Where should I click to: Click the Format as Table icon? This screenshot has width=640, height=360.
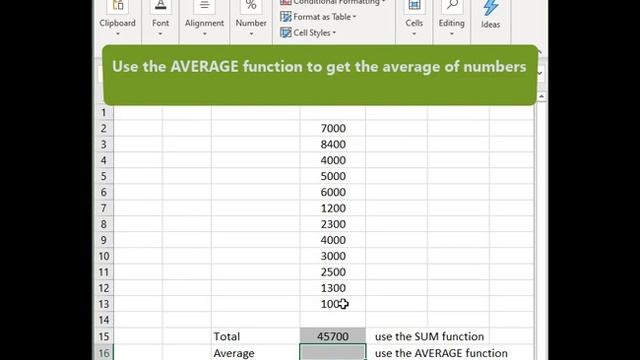286,17
